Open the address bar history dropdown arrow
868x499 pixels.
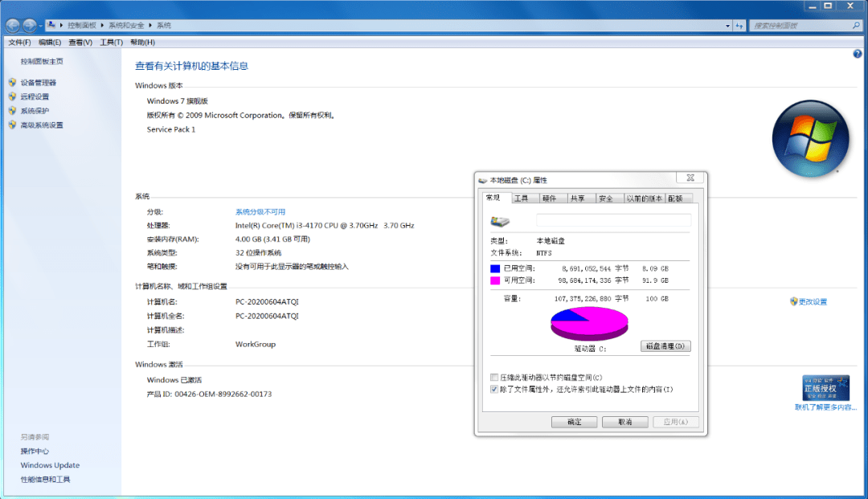727,26
